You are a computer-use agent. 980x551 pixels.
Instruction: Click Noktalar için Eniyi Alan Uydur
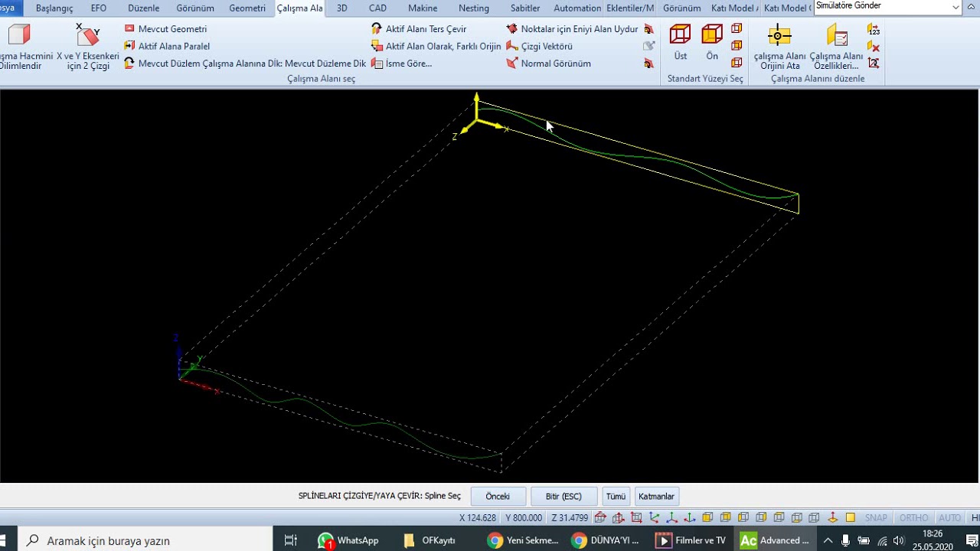coord(572,29)
